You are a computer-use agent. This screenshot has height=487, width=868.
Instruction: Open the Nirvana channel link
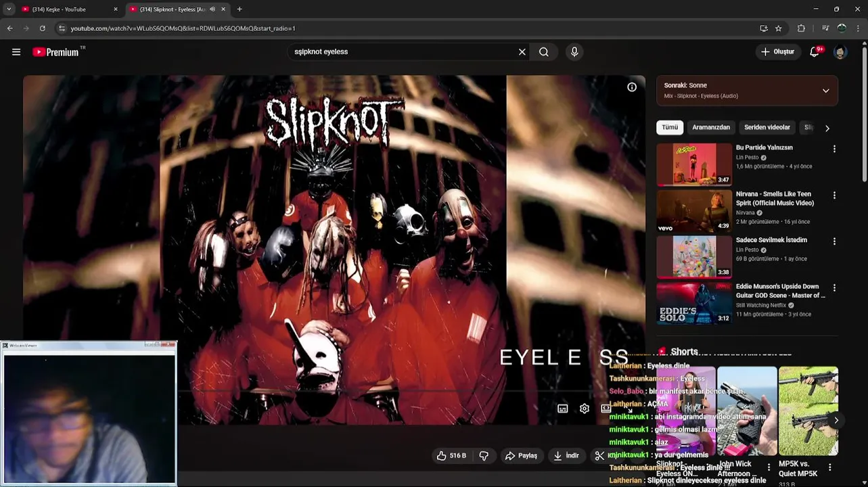pyautogui.click(x=745, y=212)
